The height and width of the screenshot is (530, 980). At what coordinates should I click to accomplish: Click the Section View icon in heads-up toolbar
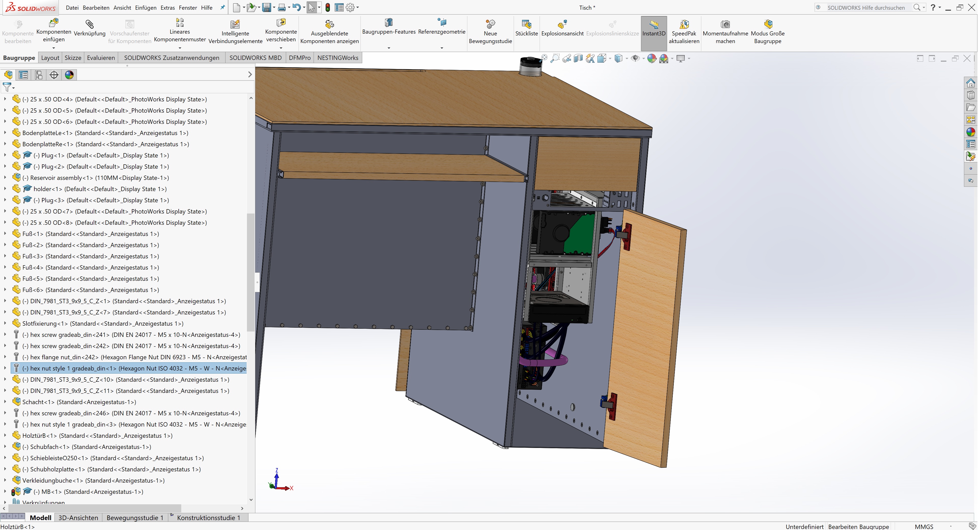(578, 58)
